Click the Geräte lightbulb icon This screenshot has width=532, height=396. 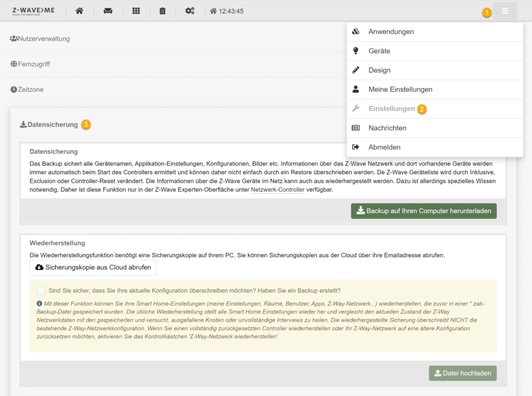tap(355, 51)
